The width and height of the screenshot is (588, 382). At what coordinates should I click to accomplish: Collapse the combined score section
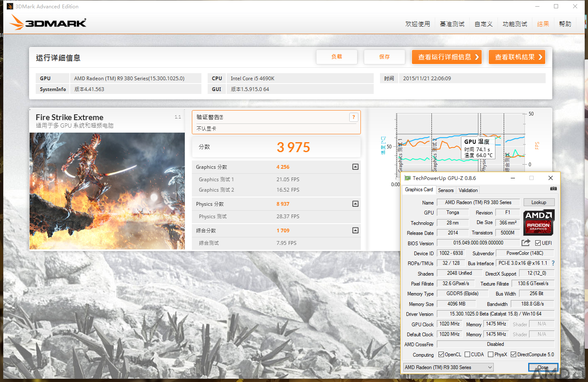click(355, 230)
